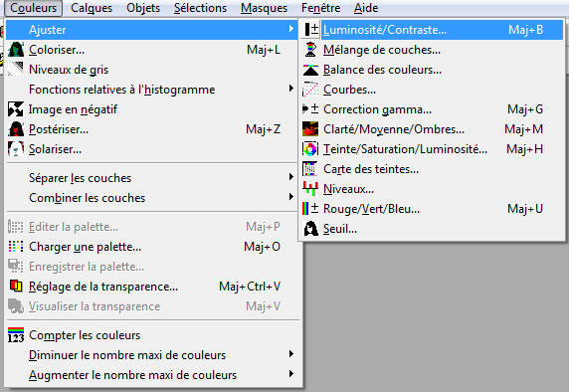The width and height of the screenshot is (569, 392).
Task: Open the Objets menu
Action: pyautogui.click(x=143, y=8)
